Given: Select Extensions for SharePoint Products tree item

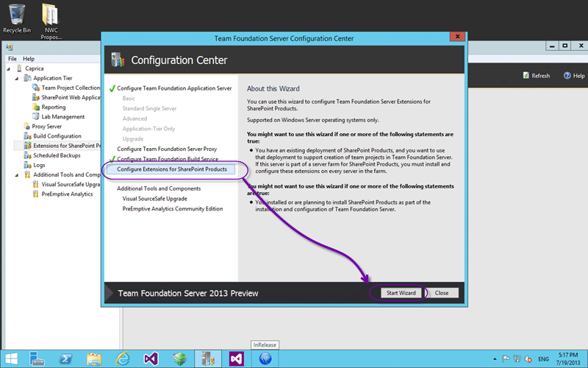Looking at the screenshot, I should pos(67,146).
